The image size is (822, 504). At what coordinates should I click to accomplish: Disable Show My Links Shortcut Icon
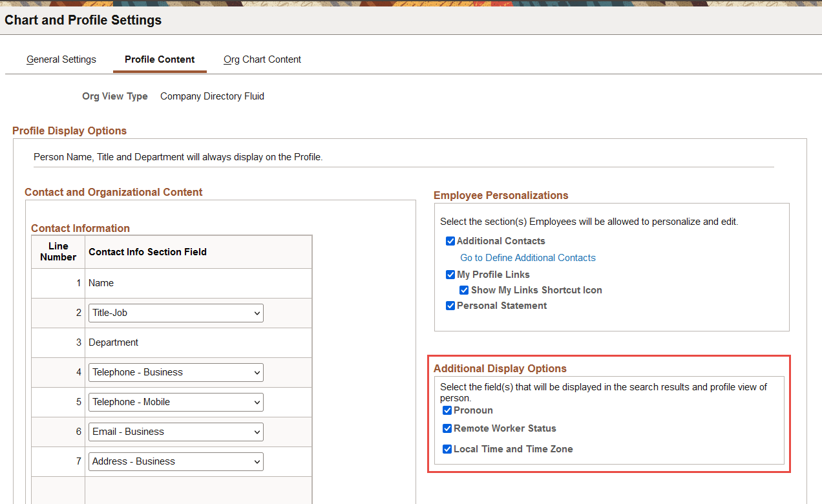[464, 290]
